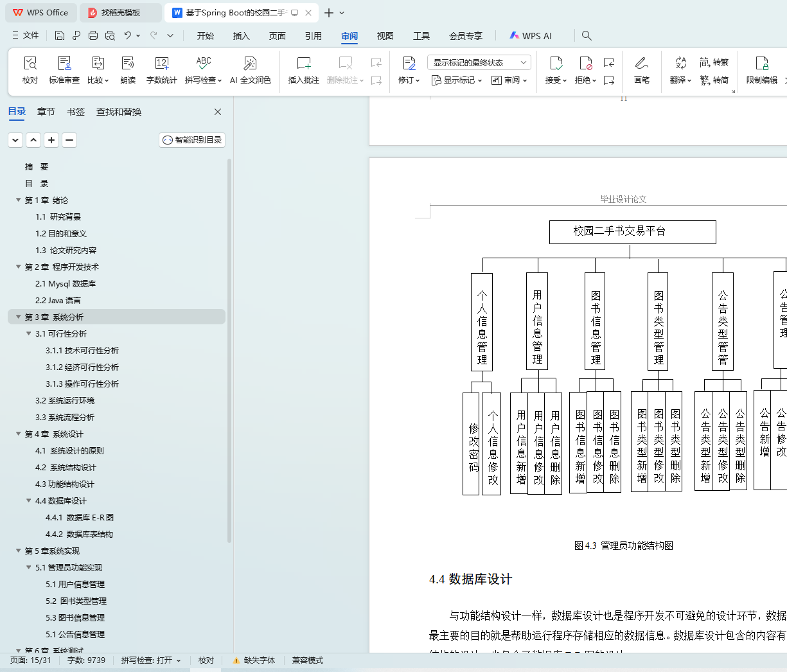
Task: Click the 4.4 数据库设计 heading in document
Action: point(470,579)
